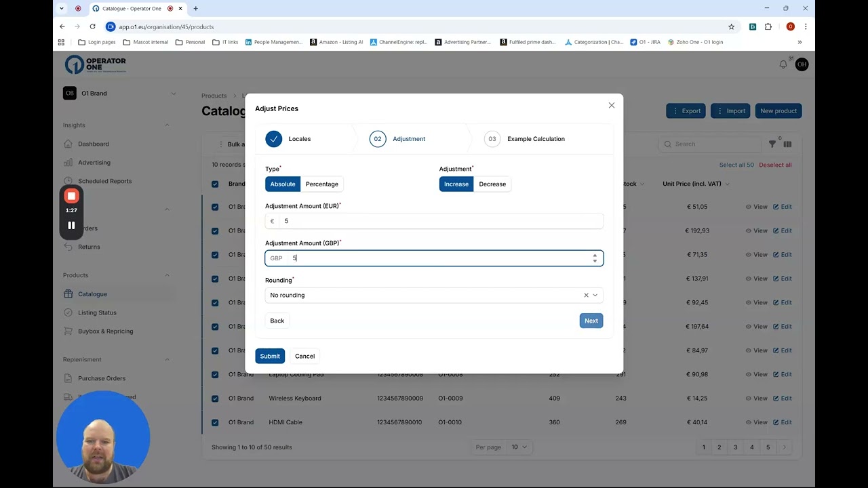Select Percentage adjustment type
The width and height of the screenshot is (868, 488).
click(x=322, y=184)
